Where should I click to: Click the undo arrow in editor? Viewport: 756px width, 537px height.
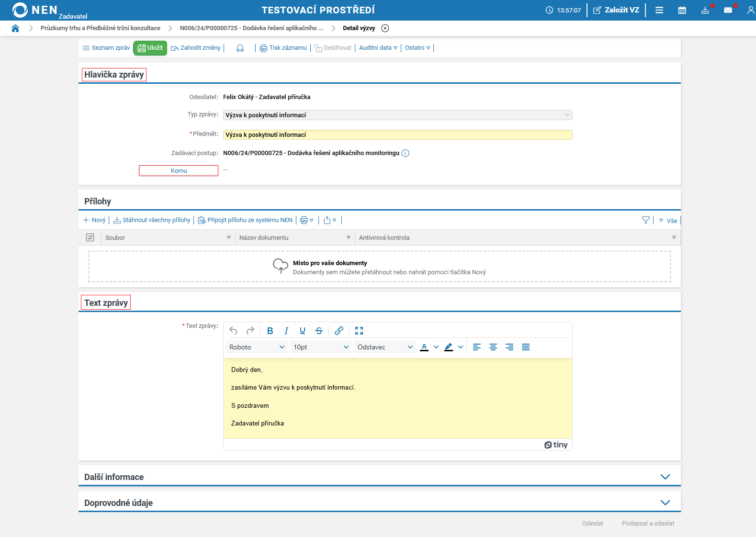point(233,331)
